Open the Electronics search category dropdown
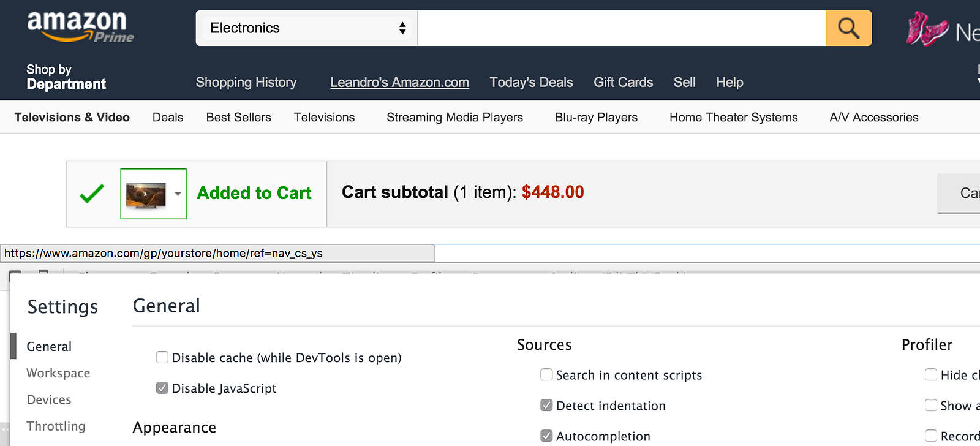The width and height of the screenshot is (980, 446). [307, 28]
